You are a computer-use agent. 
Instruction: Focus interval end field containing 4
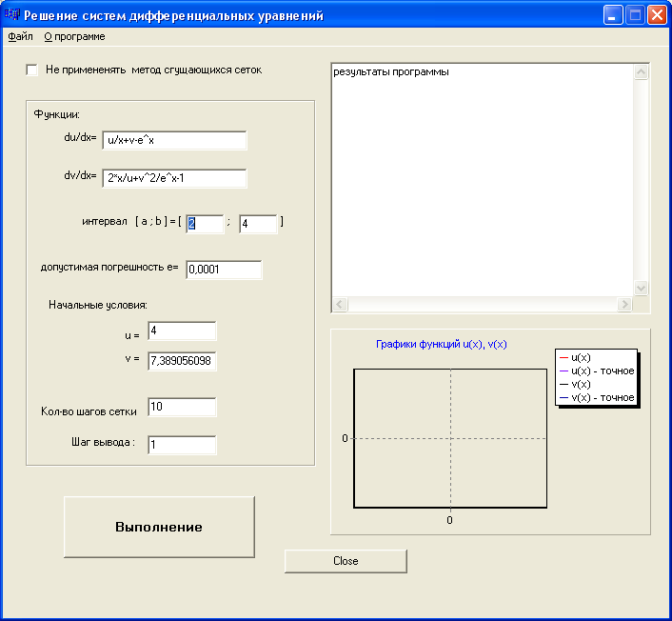pos(258,224)
